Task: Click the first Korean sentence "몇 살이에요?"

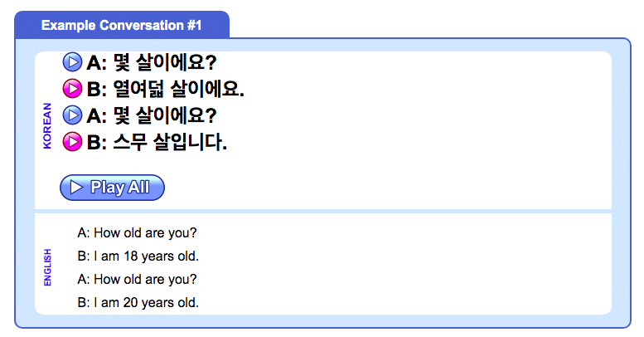Action: (x=164, y=62)
